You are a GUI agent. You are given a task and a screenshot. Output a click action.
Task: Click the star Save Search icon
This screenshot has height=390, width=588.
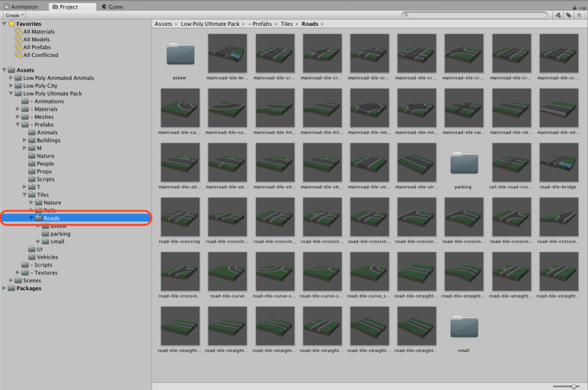[579, 15]
